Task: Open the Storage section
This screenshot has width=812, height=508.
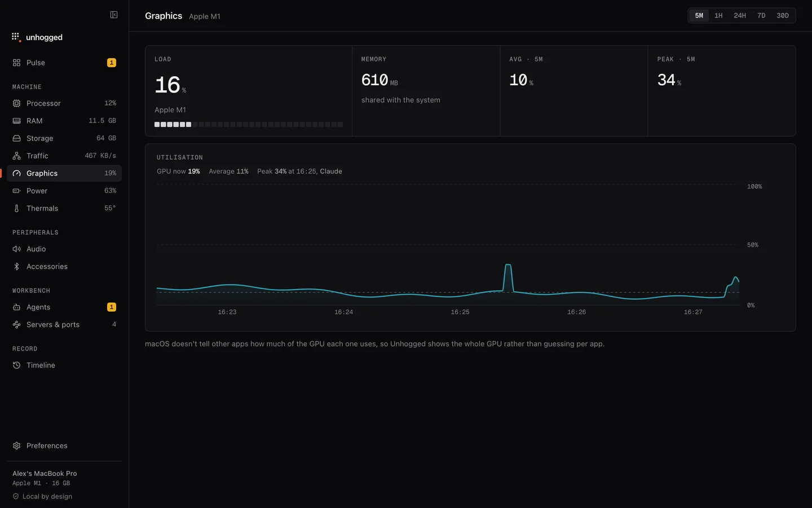Action: point(64,138)
